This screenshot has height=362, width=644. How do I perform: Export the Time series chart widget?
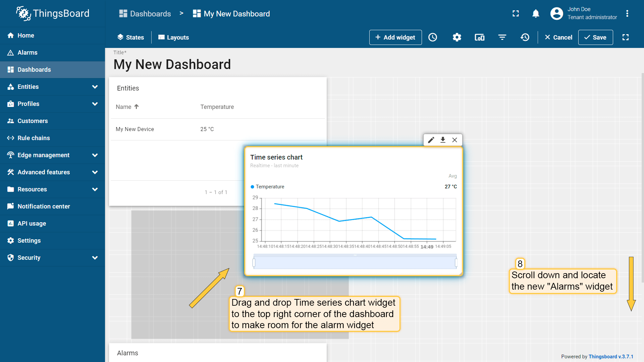point(443,140)
